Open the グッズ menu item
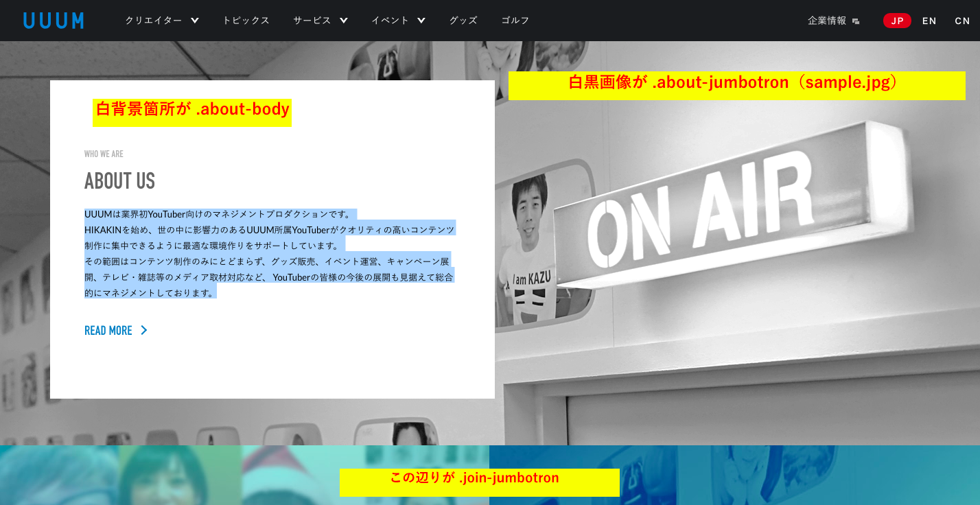 (463, 21)
